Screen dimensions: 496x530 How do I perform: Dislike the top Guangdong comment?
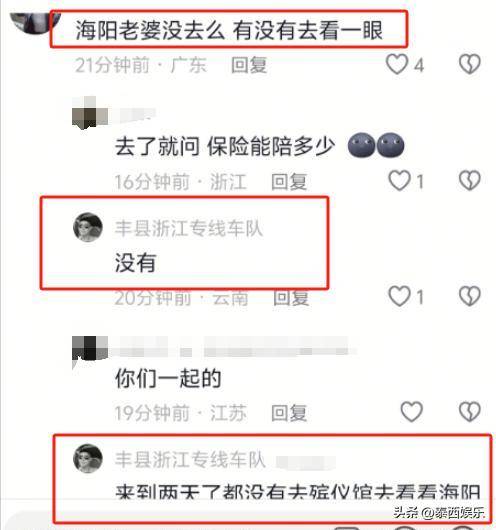470,64
